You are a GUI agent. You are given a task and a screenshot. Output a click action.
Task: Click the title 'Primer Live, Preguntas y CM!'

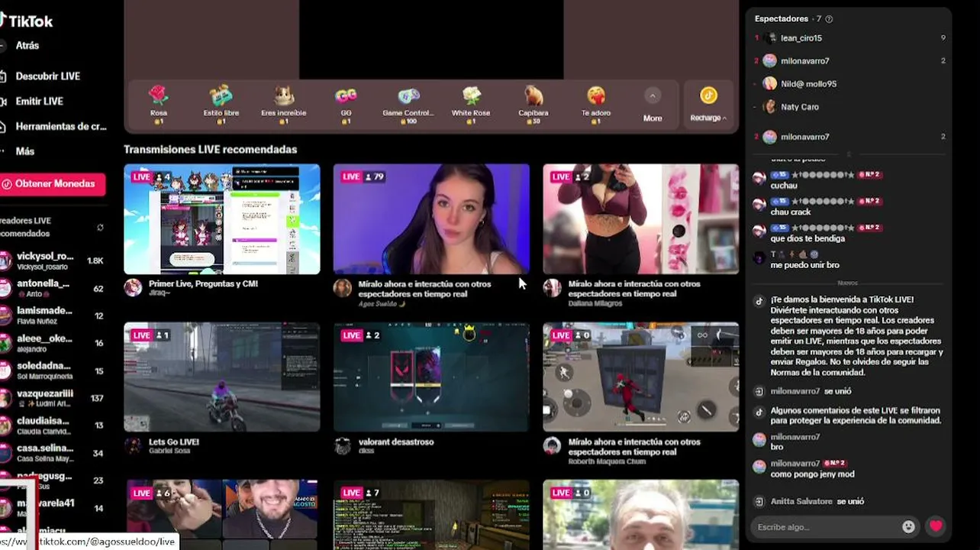(203, 283)
